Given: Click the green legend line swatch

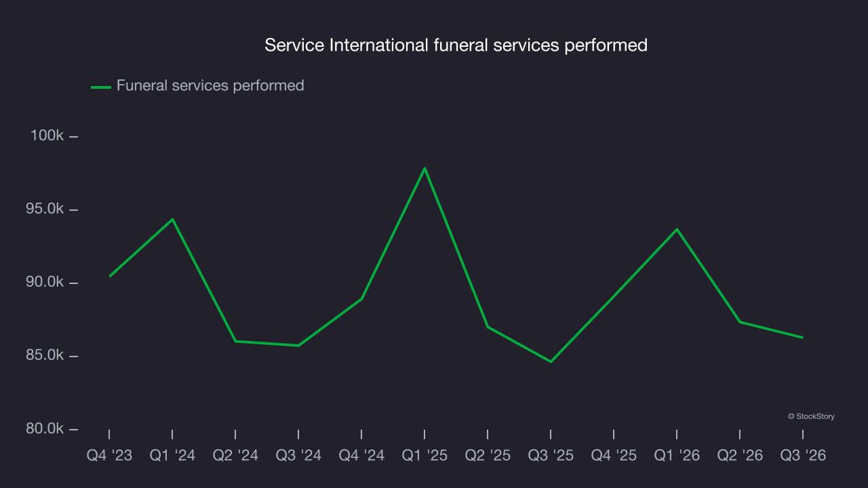Looking at the screenshot, I should [x=101, y=87].
